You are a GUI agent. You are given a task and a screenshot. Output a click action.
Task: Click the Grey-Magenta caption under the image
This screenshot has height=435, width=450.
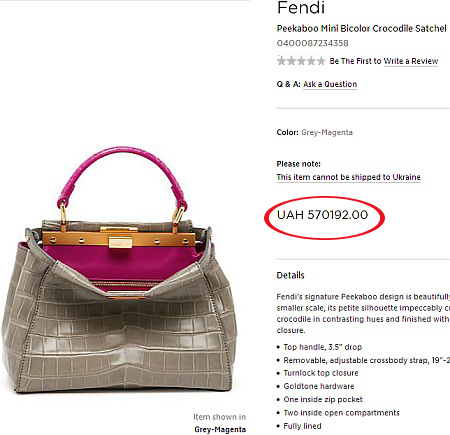[x=220, y=429]
